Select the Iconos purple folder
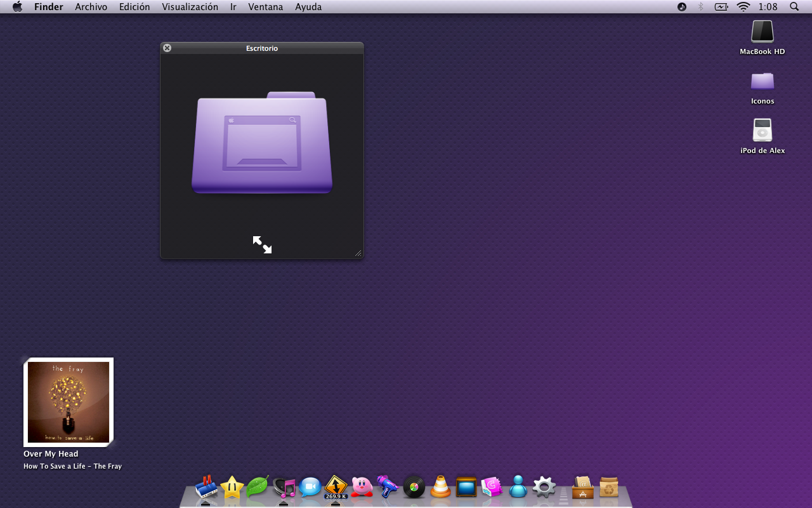Image resolution: width=812 pixels, height=508 pixels. [x=763, y=81]
